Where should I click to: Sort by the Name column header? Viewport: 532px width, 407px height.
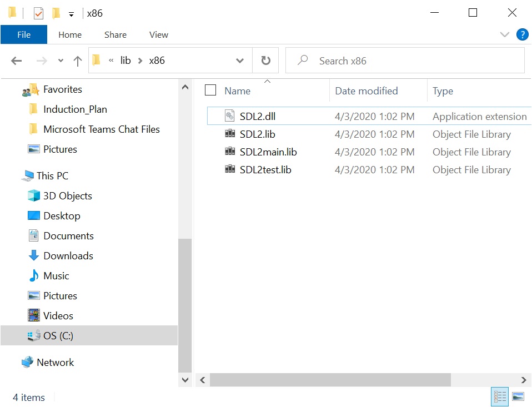click(238, 91)
